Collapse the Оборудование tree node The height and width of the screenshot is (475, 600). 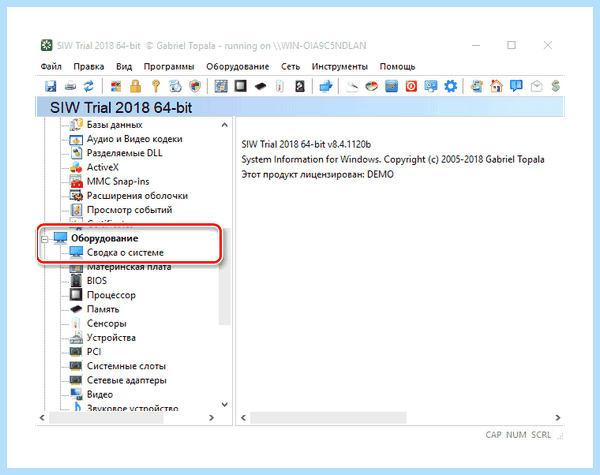tap(44, 239)
